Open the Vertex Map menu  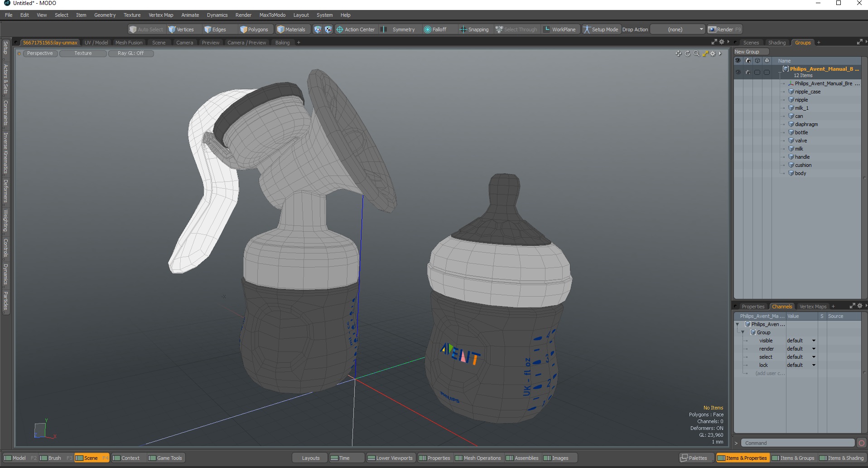coord(161,15)
